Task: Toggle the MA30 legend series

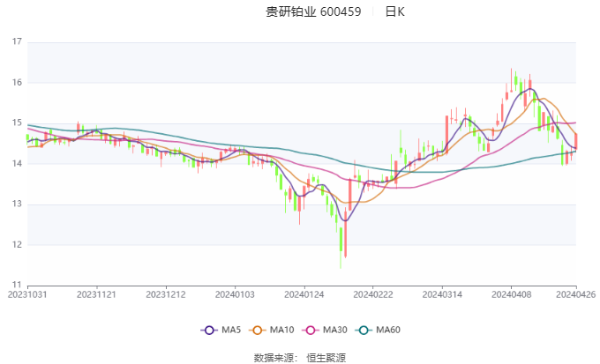Action: tap(325, 330)
